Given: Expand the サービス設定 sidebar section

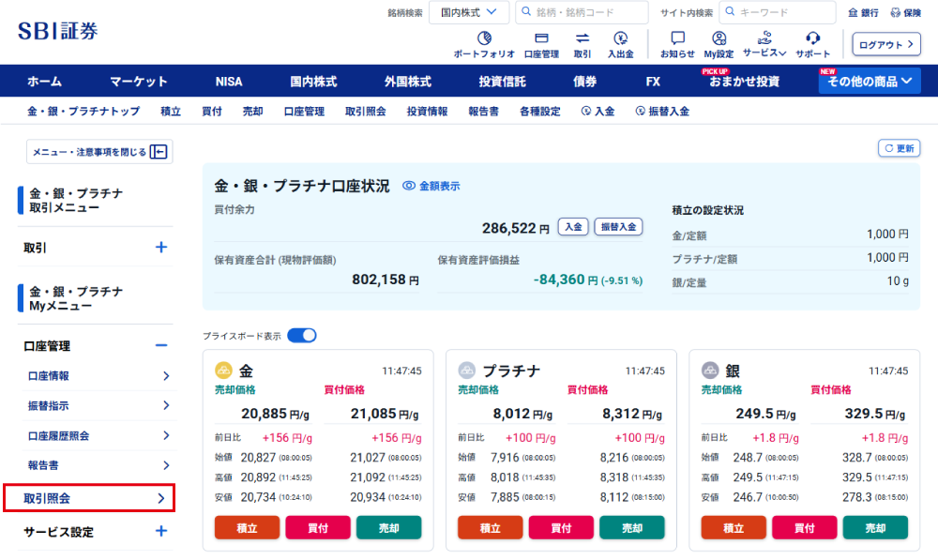Looking at the screenshot, I should (x=160, y=532).
